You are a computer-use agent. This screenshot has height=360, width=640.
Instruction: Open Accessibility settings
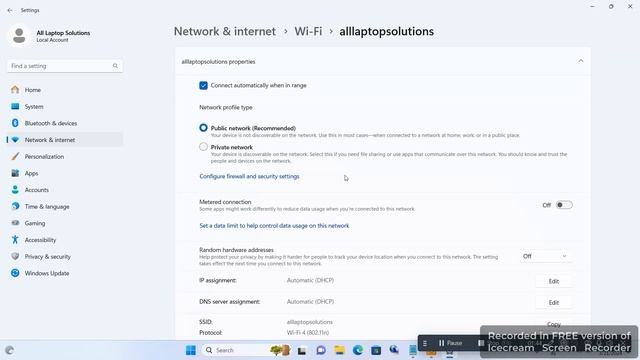(64, 240)
